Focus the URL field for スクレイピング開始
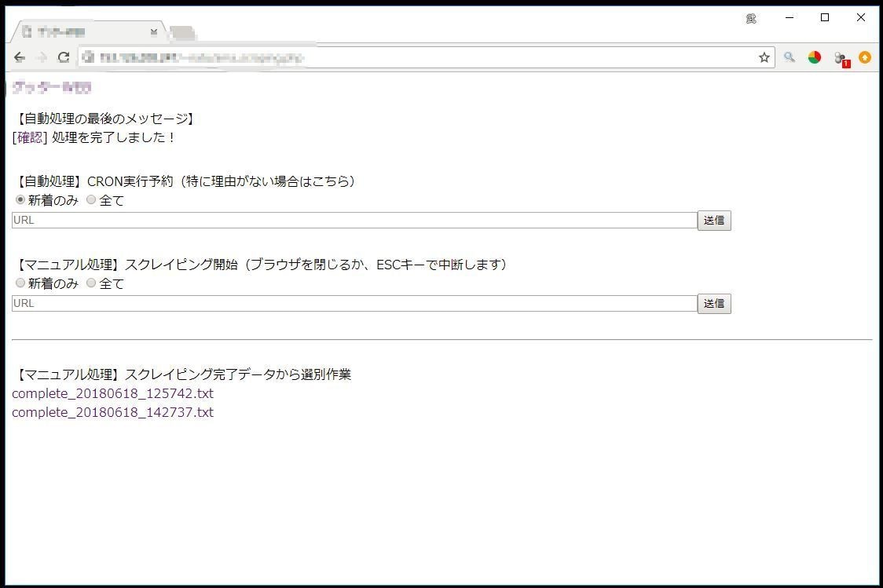Image resolution: width=883 pixels, height=588 pixels. point(354,303)
